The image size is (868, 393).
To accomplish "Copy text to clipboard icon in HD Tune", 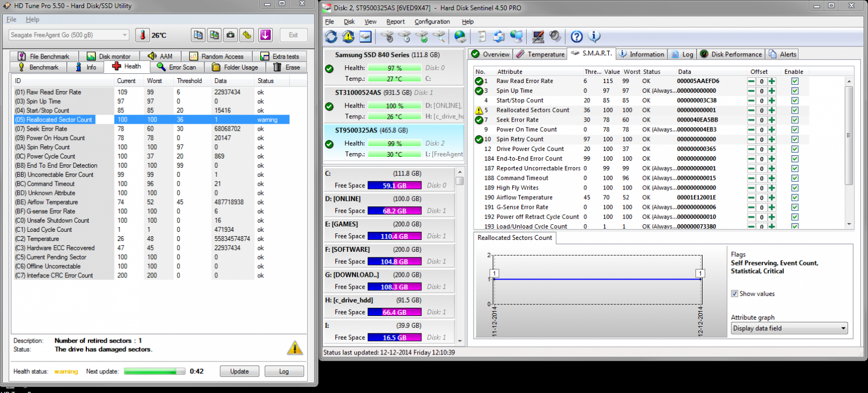I will click(x=199, y=35).
